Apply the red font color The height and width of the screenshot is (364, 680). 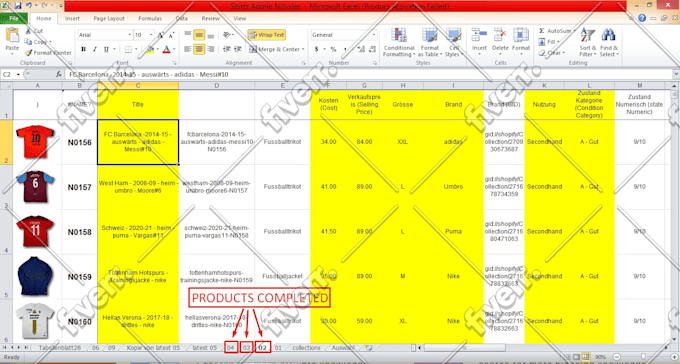[x=167, y=49]
